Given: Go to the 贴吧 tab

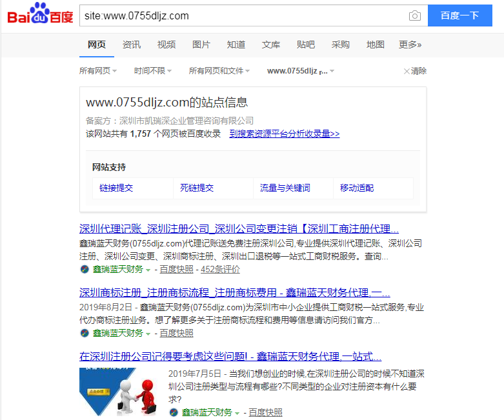Looking at the screenshot, I should [x=306, y=45].
